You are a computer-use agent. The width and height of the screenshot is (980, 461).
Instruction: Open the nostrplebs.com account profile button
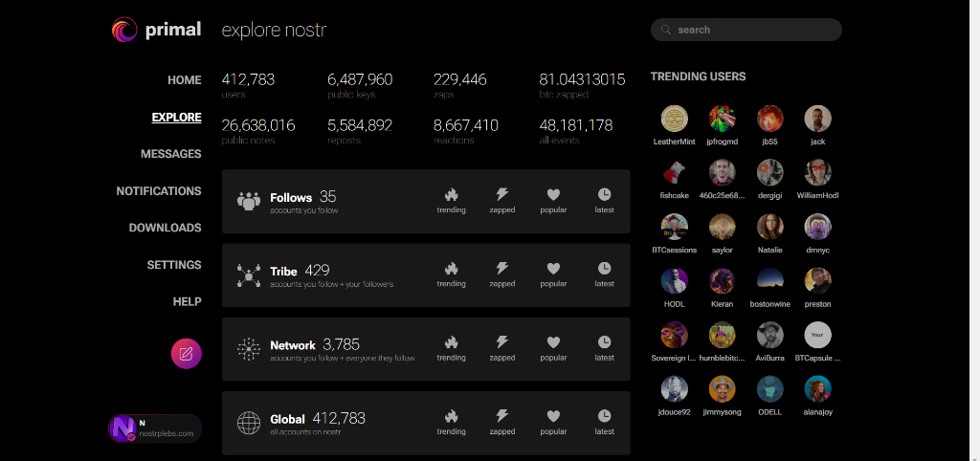tap(155, 428)
